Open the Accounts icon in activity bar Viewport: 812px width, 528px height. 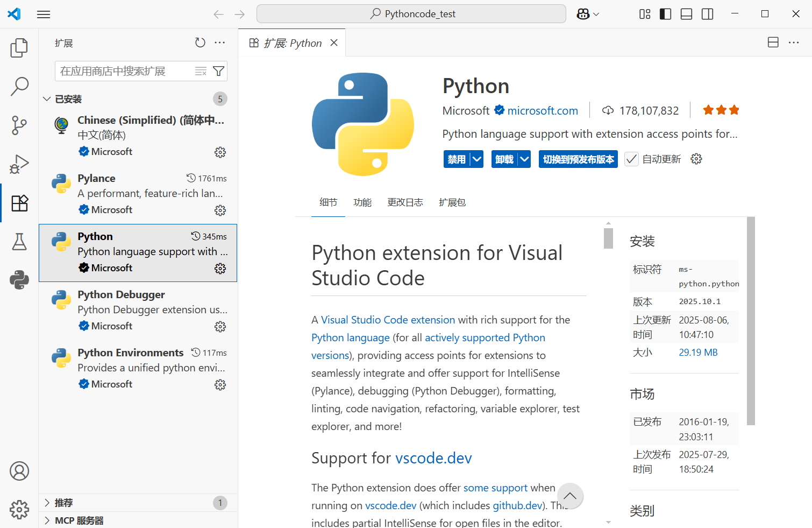[19, 471]
